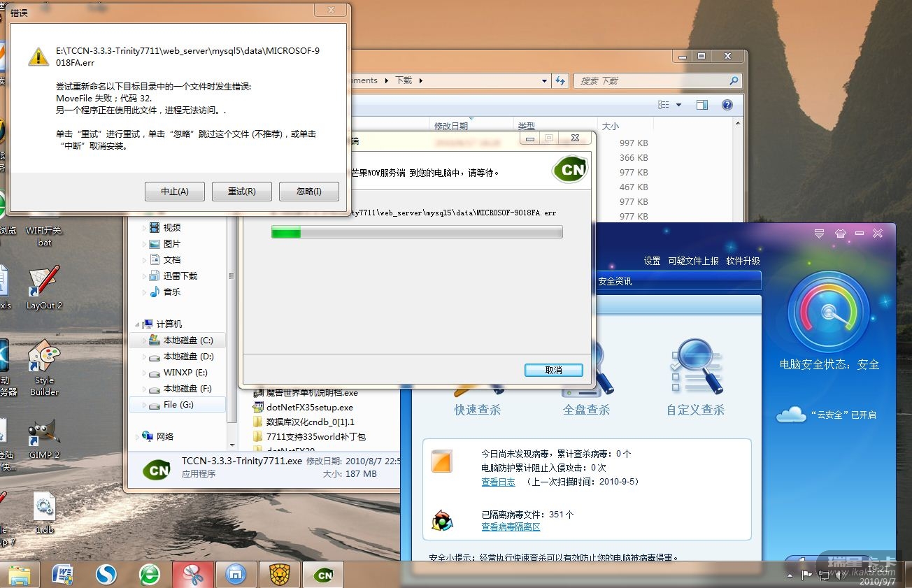Open the Rising lion antivirus taskbar icon
Screen dimensions: 912x588
280,575
